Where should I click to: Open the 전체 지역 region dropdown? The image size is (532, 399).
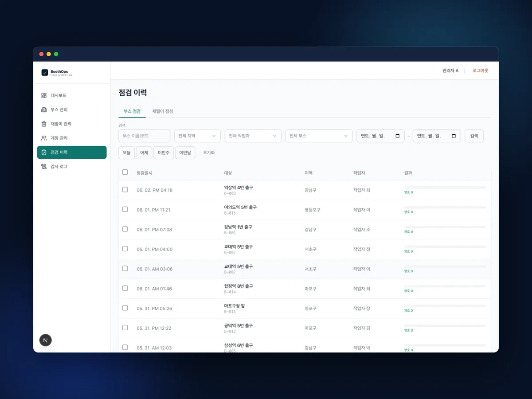[x=197, y=136]
